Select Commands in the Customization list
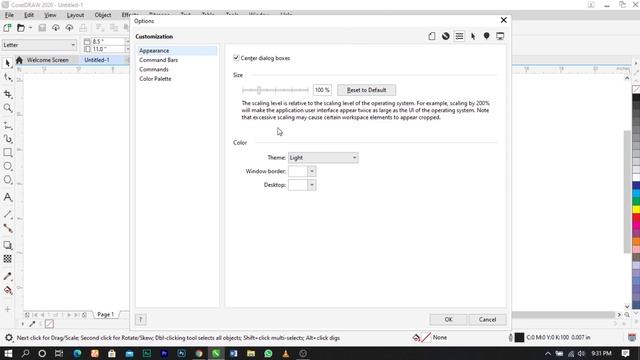Viewport: 640px width, 360px height. [153, 69]
